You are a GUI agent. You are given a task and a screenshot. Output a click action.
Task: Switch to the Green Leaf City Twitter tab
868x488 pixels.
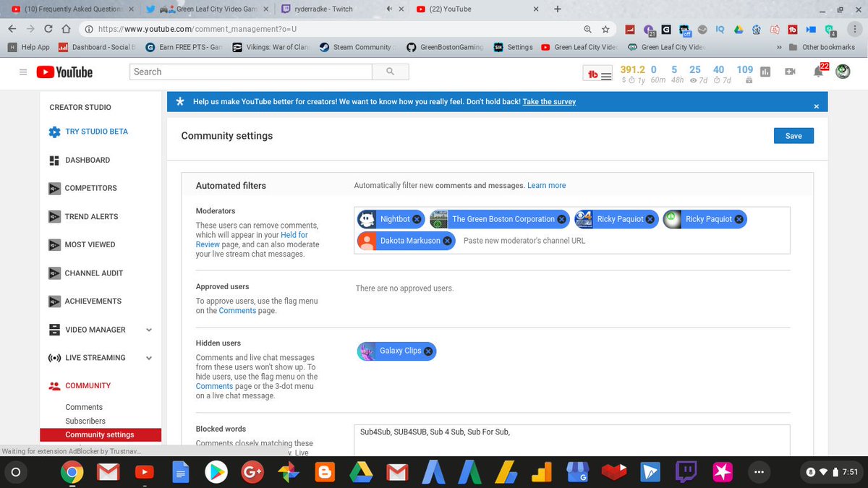click(x=207, y=9)
